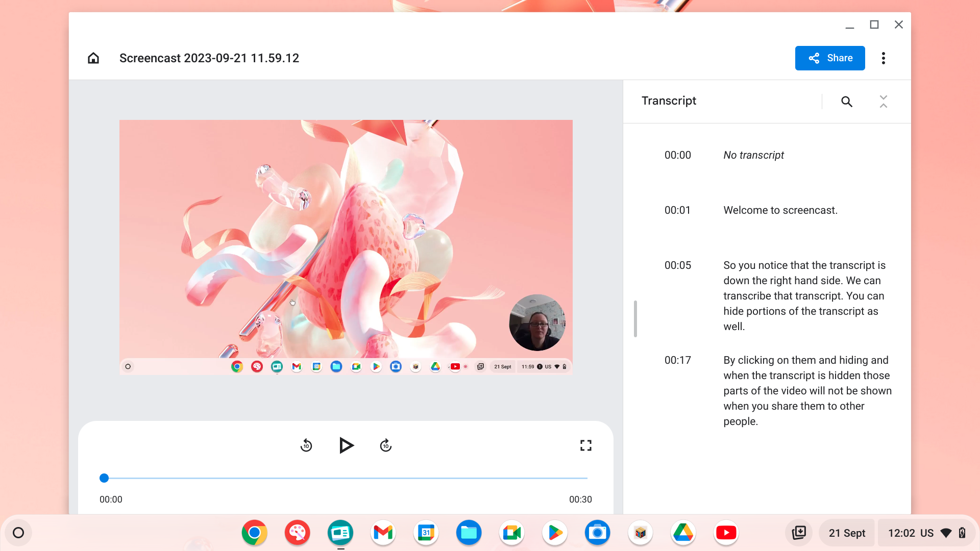Click the Share button

tap(830, 58)
